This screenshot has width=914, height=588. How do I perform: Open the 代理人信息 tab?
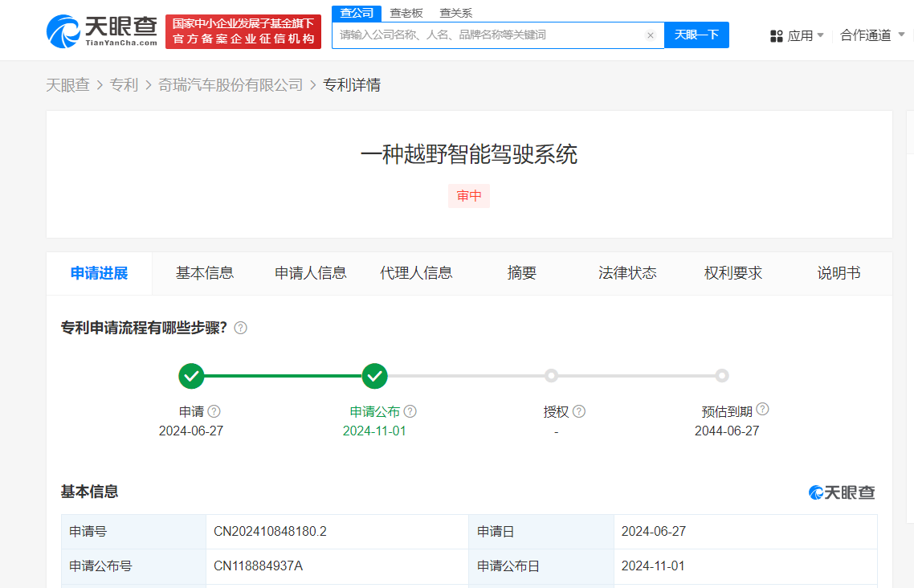pos(416,273)
